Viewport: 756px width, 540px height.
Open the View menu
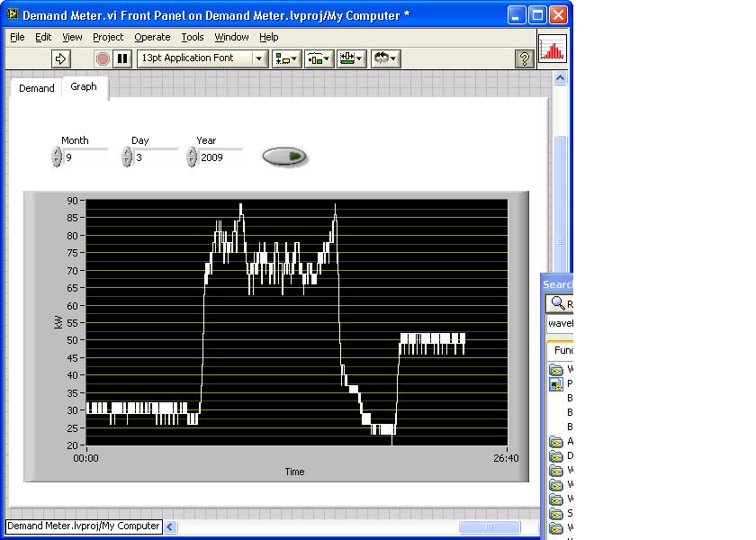pyautogui.click(x=72, y=37)
